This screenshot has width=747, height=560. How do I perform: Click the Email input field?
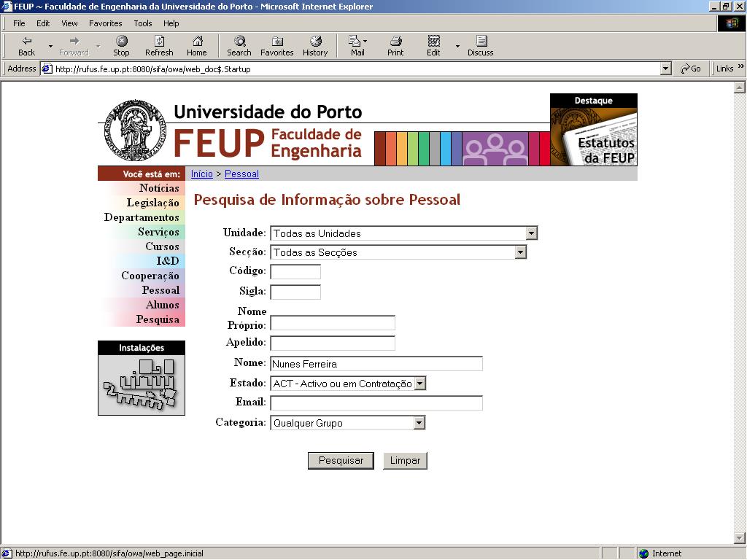point(376,402)
